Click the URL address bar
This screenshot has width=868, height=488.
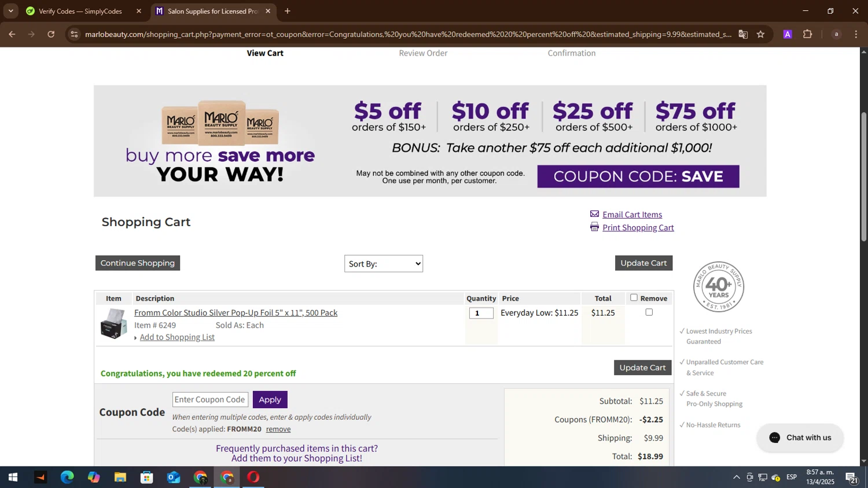[408, 34]
